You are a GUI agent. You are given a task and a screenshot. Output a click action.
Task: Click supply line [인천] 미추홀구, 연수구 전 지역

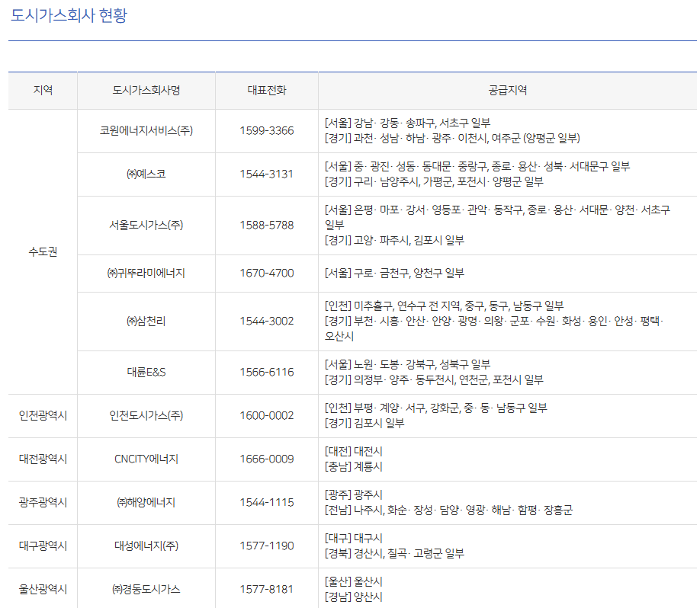pyautogui.click(x=444, y=306)
